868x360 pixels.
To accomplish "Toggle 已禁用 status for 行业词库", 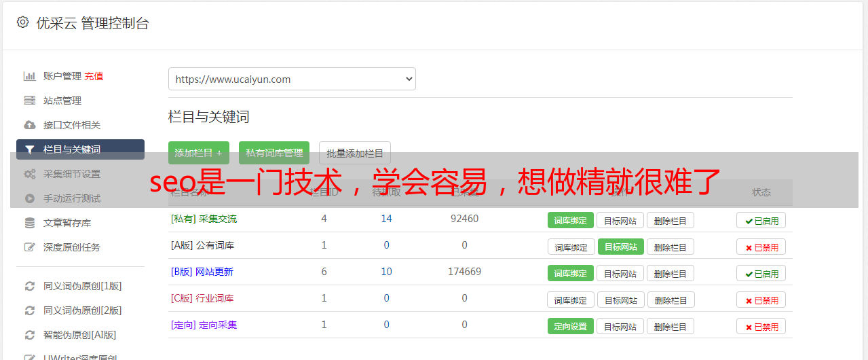I will click(761, 300).
